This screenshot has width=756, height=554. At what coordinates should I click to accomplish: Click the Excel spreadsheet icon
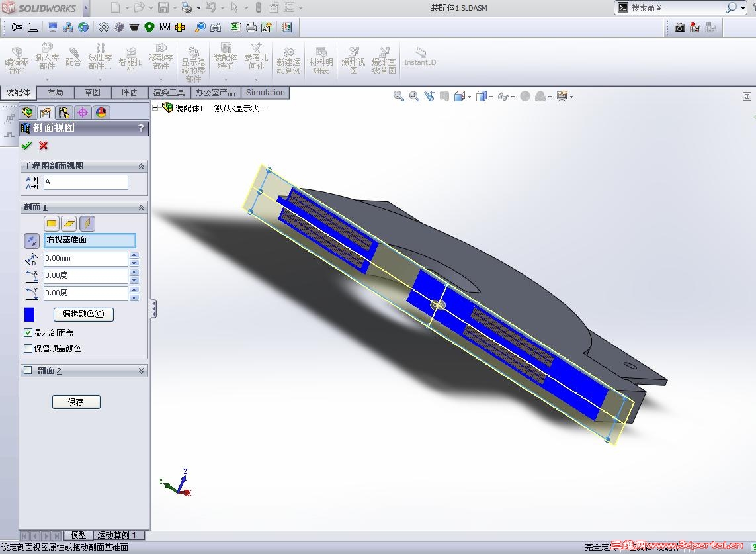[x=235, y=28]
